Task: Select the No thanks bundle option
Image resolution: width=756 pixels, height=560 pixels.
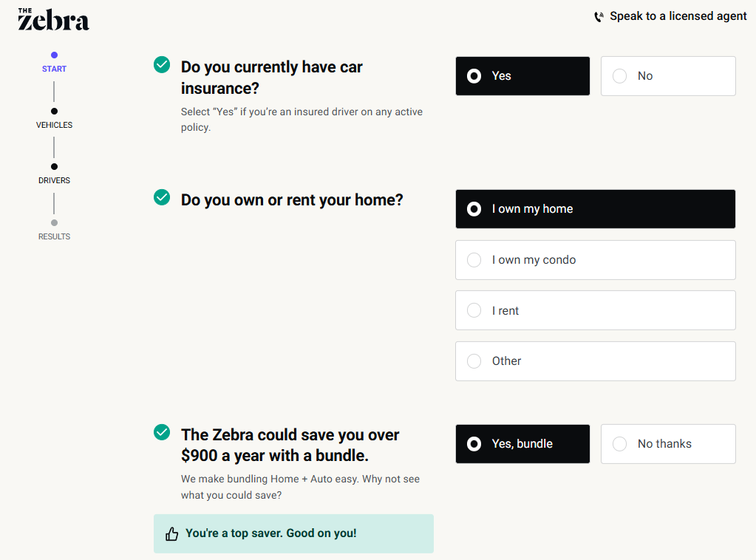Action: point(667,444)
